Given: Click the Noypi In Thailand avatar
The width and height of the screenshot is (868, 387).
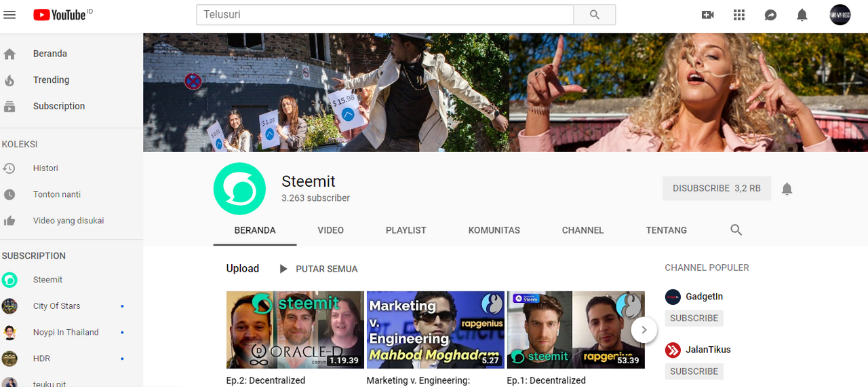Looking at the screenshot, I should point(9,333).
